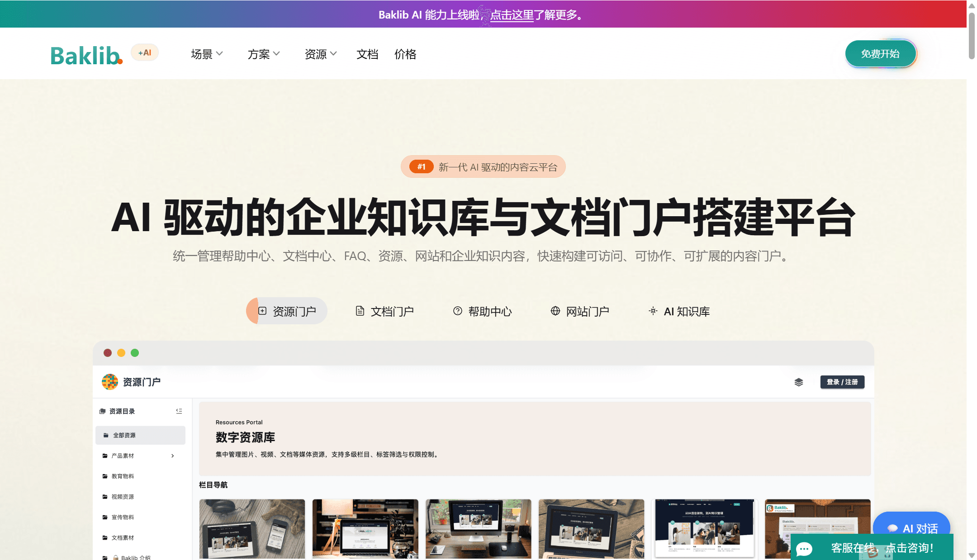Image resolution: width=977 pixels, height=560 pixels.
Task: Open the laptop beside a lamp thumbnail
Action: coord(365,529)
